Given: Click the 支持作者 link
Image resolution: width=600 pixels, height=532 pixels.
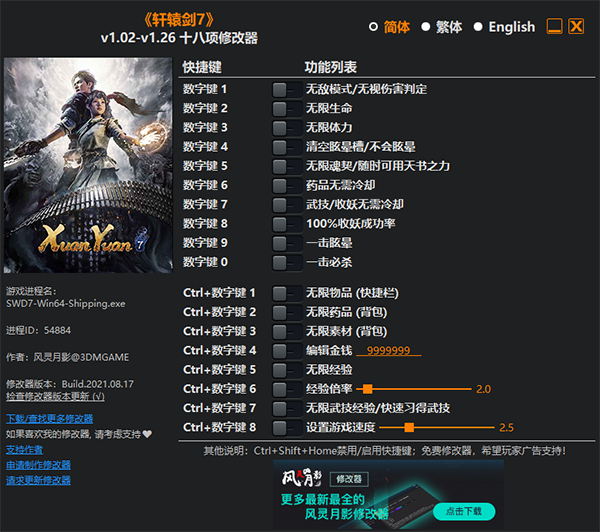Looking at the screenshot, I should point(24,449).
